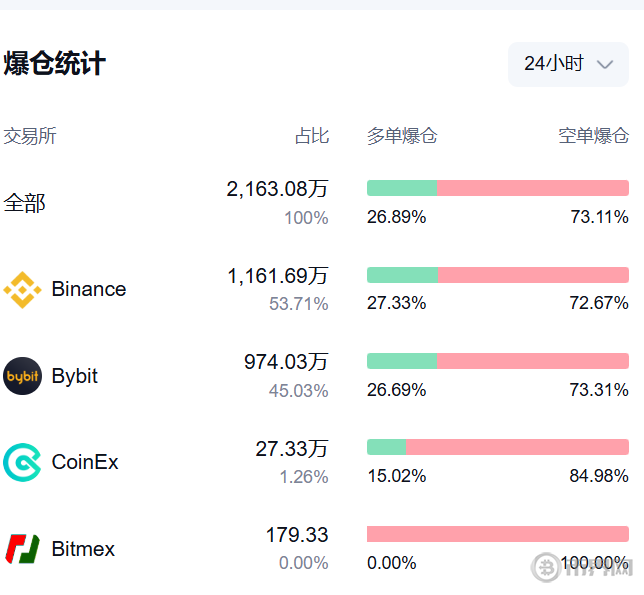644x595 pixels.
Task: Click the 占比 column header
Action: point(311,136)
